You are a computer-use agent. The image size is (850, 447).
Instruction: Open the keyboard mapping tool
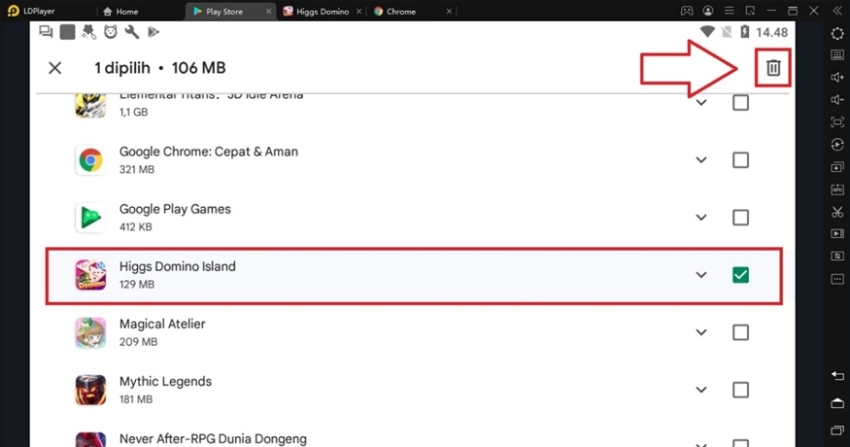pos(837,55)
